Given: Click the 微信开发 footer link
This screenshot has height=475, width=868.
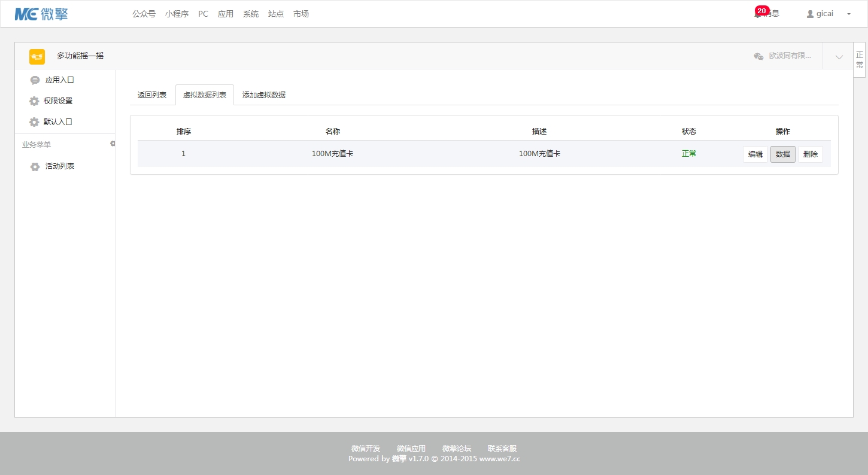Looking at the screenshot, I should pyautogui.click(x=366, y=449).
